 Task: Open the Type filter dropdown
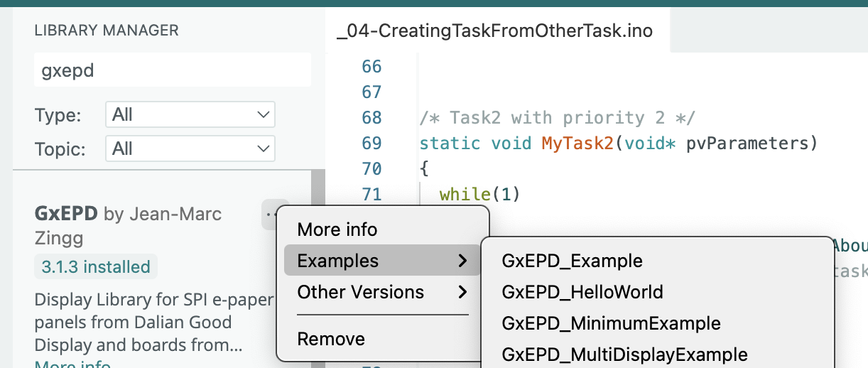[x=190, y=114]
